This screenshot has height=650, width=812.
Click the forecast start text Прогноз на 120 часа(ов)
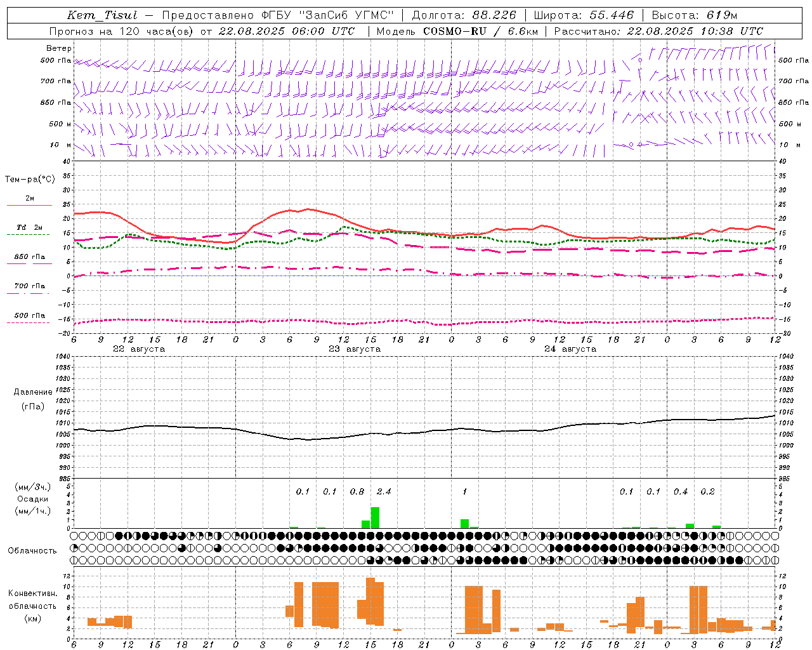click(x=122, y=31)
